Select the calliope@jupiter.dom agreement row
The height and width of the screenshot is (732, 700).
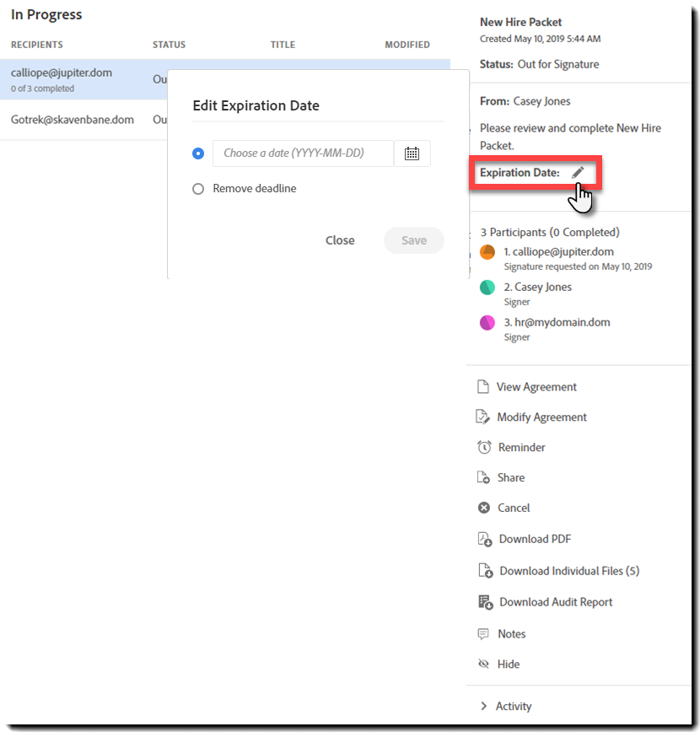tap(80, 79)
